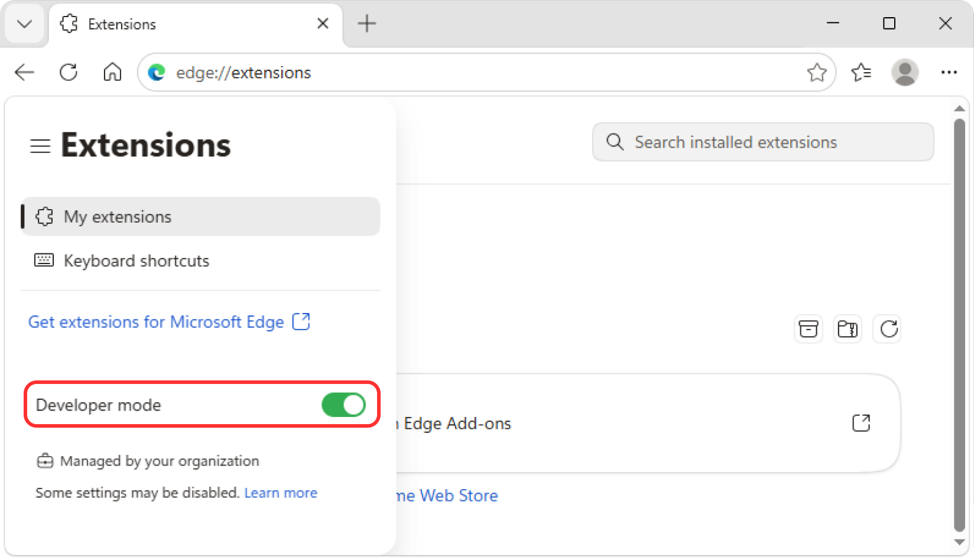This screenshot has height=560, width=974.
Task: Click the Edge logo in address bar
Action: (156, 73)
